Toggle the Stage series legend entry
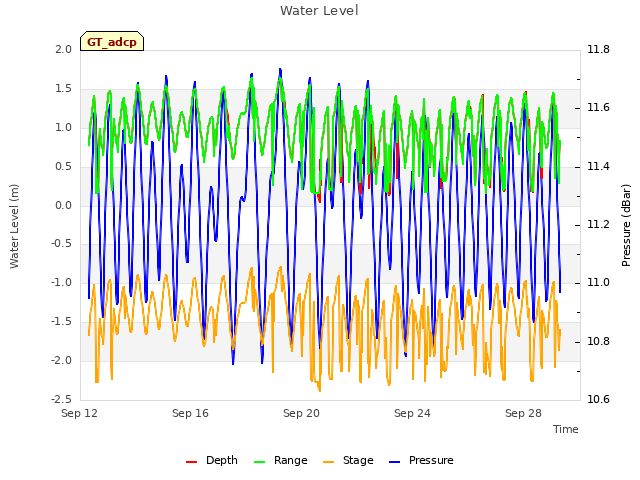Viewport: 640px width, 480px height. [348, 460]
